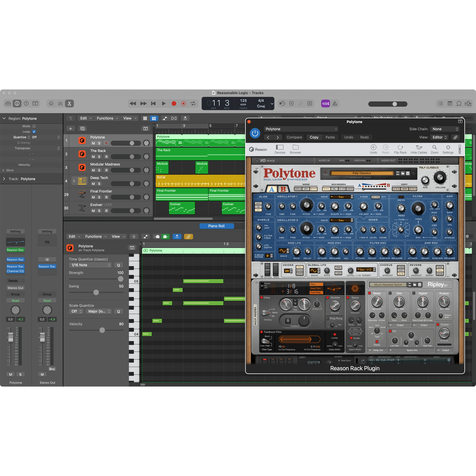Image resolution: width=476 pixels, height=476 pixels.
Task: Open the View Editor dropdown in plugin
Action: pyautogui.click(x=440, y=137)
